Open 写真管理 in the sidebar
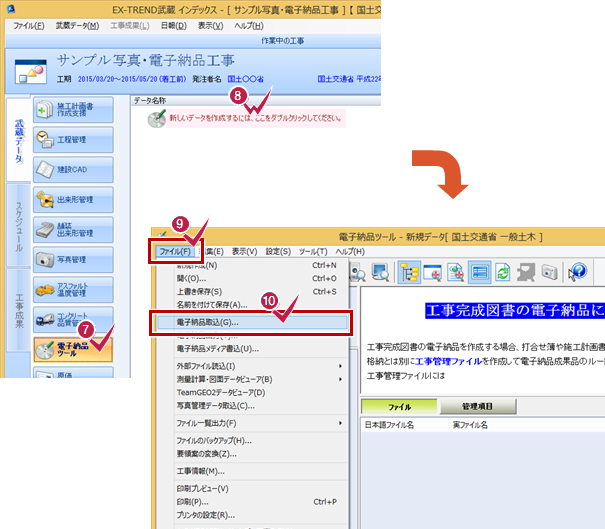Viewport: 605px width, 529px height. tap(73, 260)
